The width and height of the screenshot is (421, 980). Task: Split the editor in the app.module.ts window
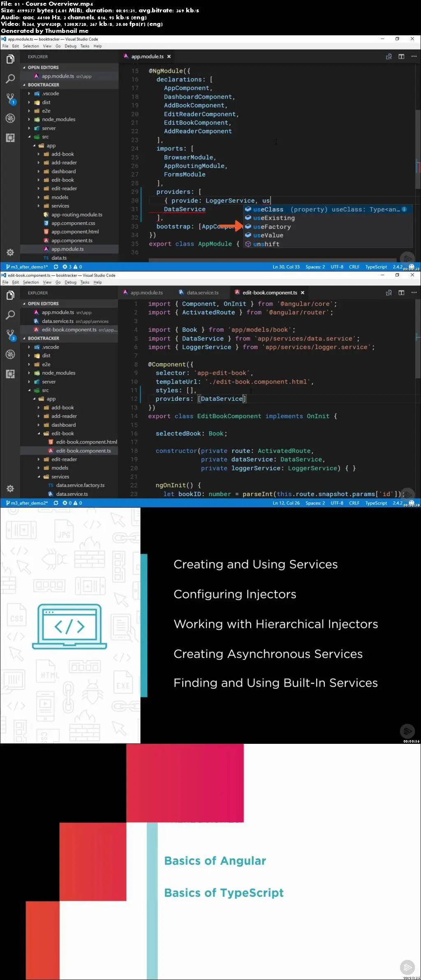click(401, 57)
